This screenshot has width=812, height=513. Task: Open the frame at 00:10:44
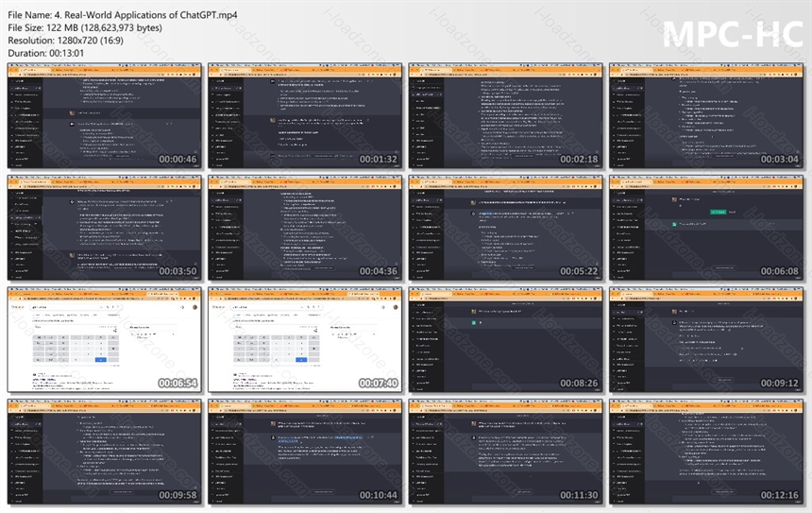[305, 452]
